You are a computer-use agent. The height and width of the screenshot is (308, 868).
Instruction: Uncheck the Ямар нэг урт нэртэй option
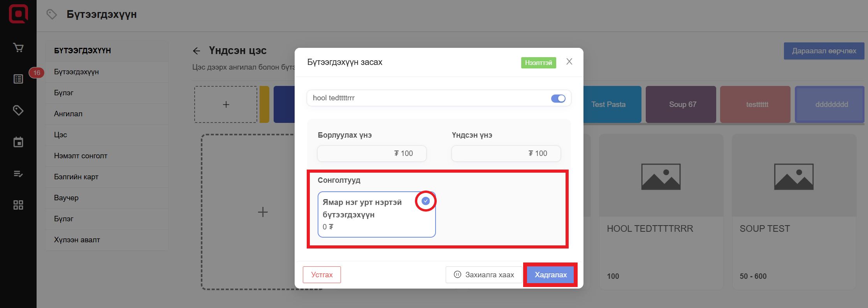(425, 201)
